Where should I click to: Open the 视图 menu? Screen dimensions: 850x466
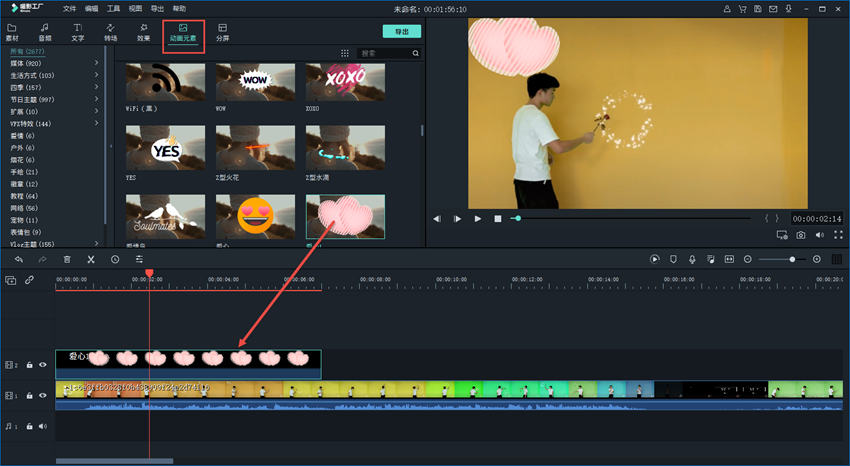(135, 9)
